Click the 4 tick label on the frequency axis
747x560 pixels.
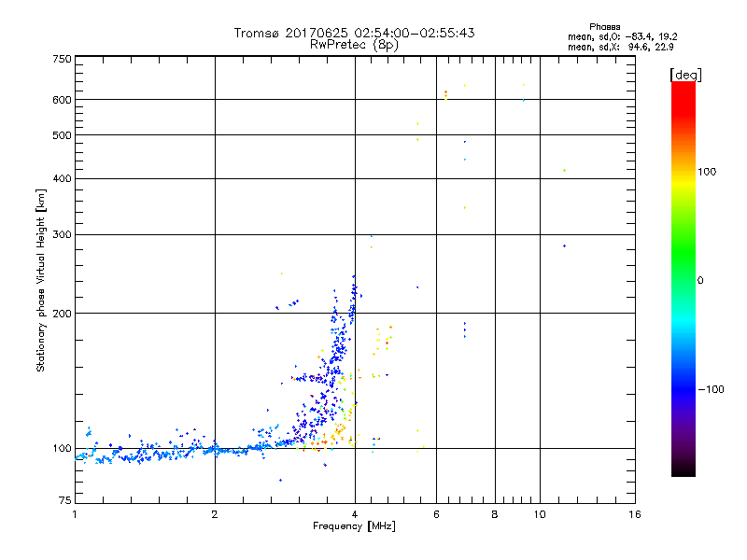(x=354, y=514)
